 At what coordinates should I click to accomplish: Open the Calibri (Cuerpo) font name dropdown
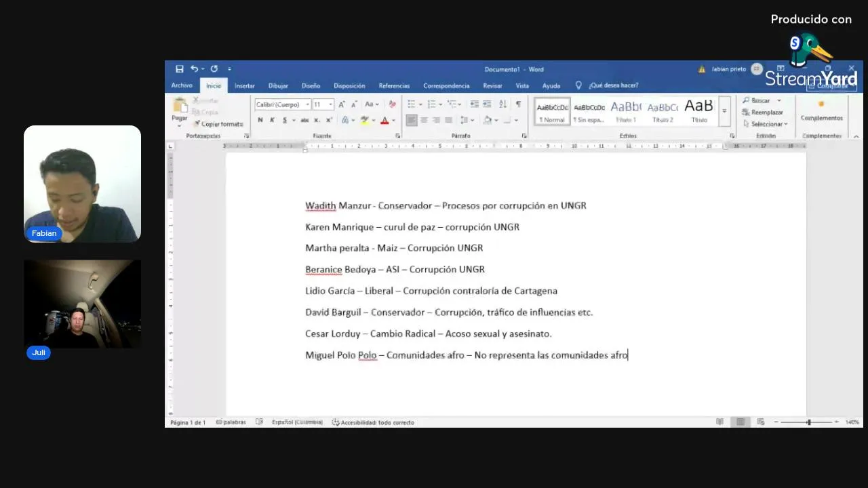[307, 104]
